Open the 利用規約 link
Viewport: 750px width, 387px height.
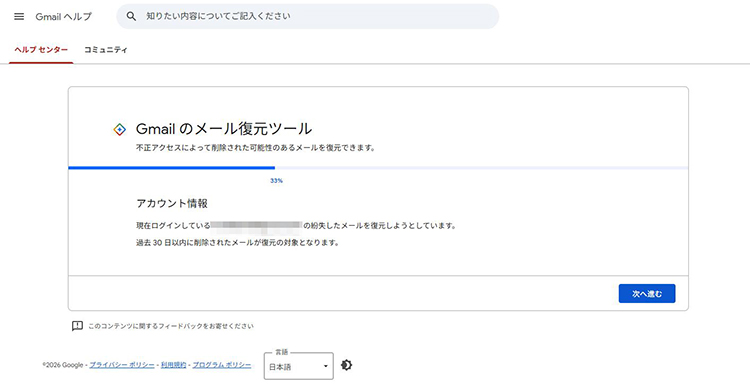[x=173, y=365]
